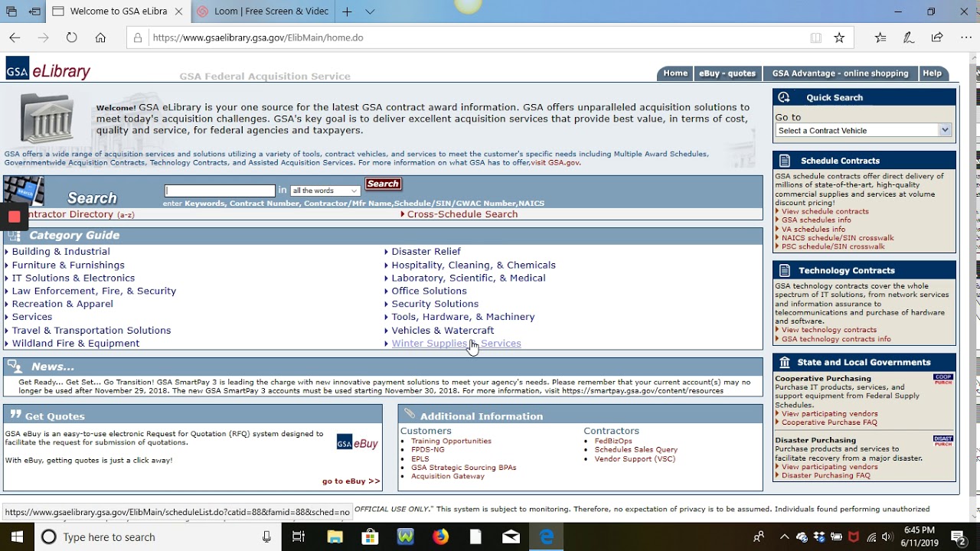Click the visit GSA.gov link
980x551 pixels.
point(555,162)
